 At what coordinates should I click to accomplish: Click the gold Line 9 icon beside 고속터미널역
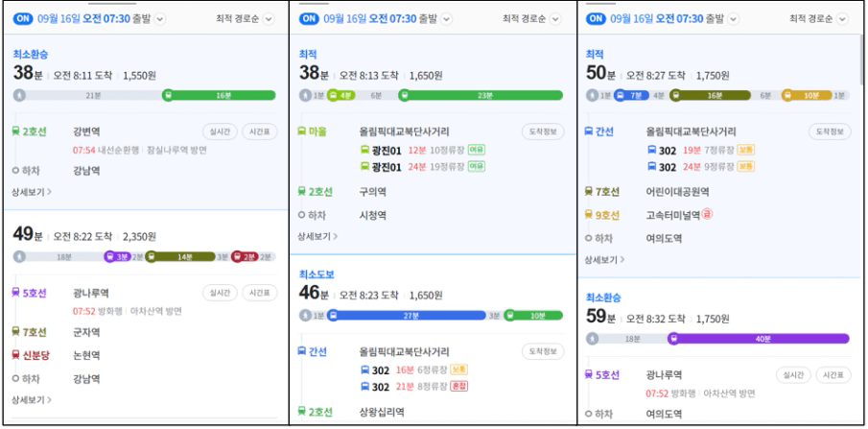click(x=591, y=215)
